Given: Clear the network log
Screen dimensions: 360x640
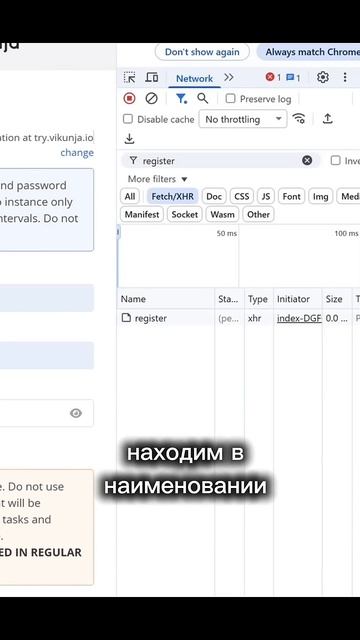Looking at the screenshot, I should click(151, 98).
